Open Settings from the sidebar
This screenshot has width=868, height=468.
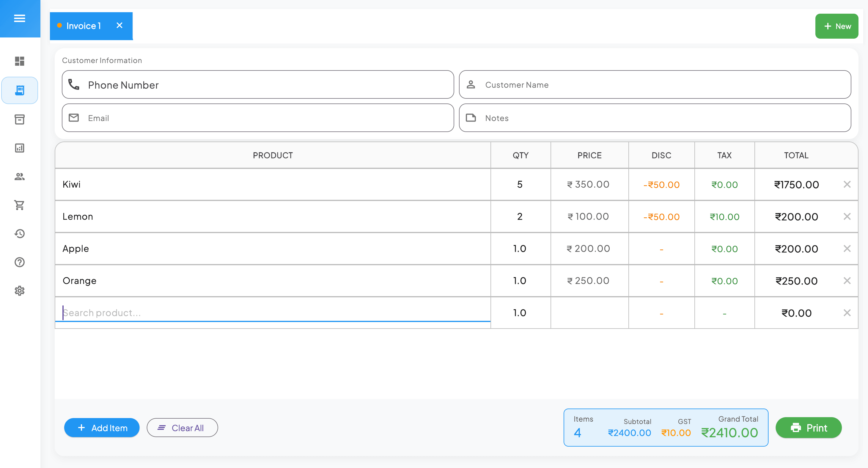[20, 290]
